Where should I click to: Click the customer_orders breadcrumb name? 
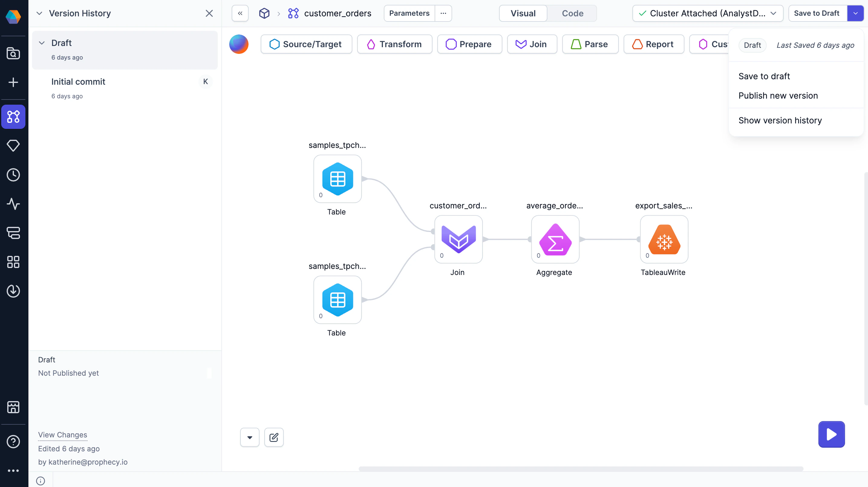point(337,14)
